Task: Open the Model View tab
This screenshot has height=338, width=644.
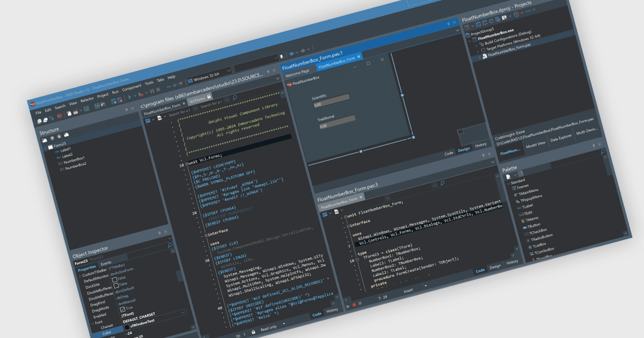Action: coord(536,144)
